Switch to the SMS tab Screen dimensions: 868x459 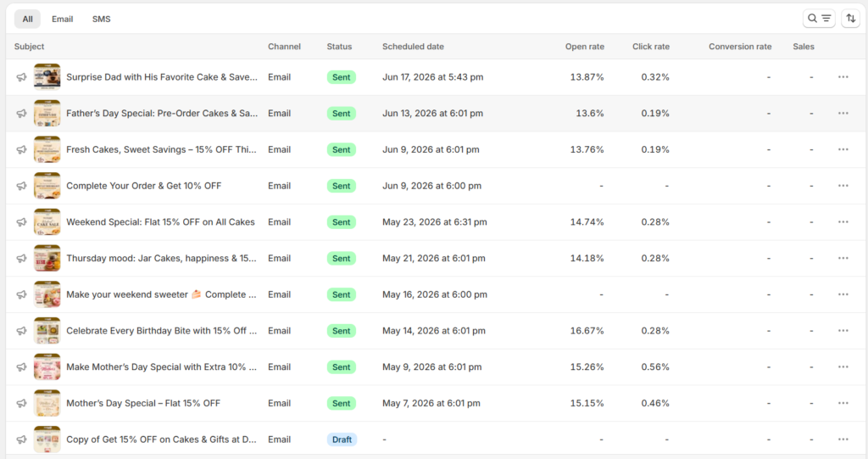(x=102, y=19)
